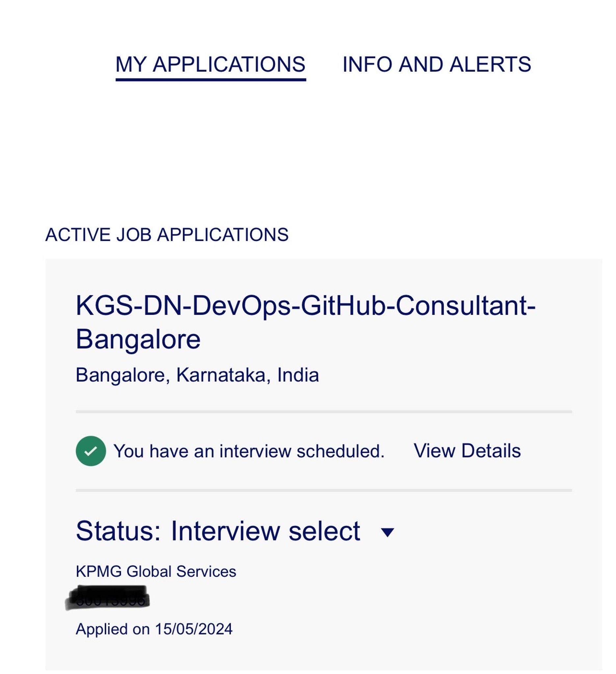Select the MY APPLICATIONS tab
This screenshot has width=616, height=674.
(x=211, y=64)
